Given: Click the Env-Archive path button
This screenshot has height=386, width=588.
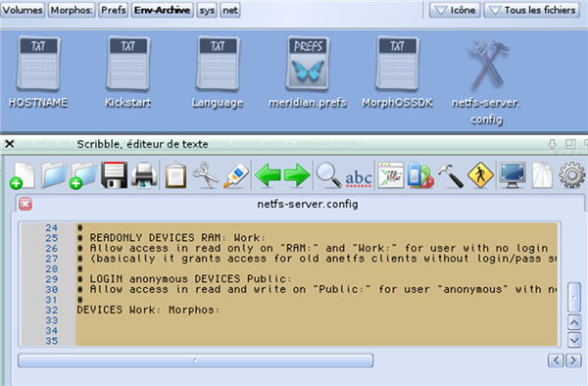Looking at the screenshot, I should tap(163, 10).
